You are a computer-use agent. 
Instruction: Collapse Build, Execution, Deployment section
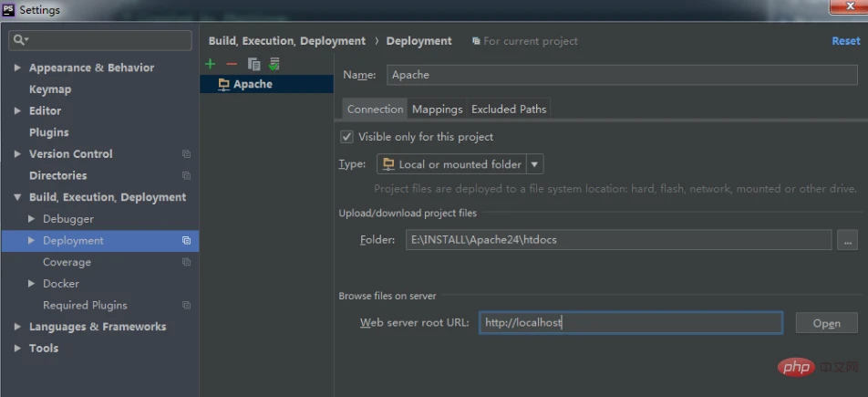tap(17, 197)
